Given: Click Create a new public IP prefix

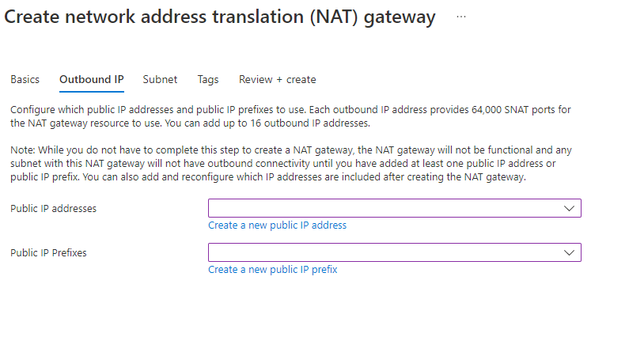Looking at the screenshot, I should 272,270.
